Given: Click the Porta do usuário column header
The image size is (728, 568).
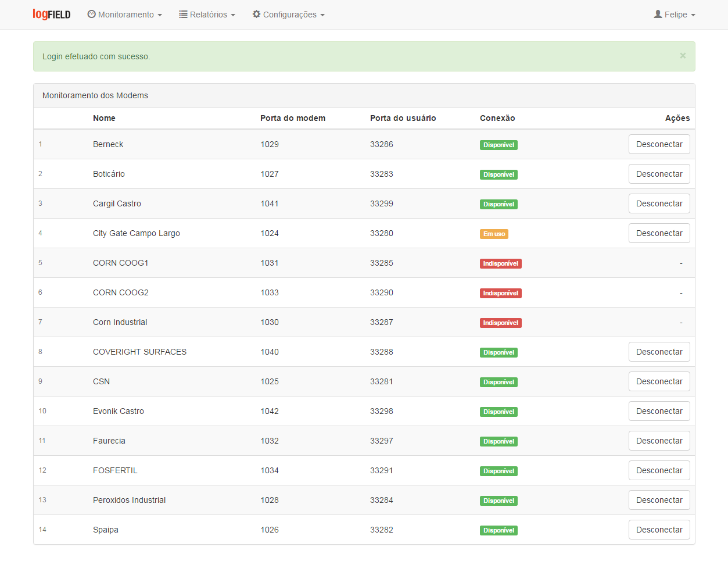Looking at the screenshot, I should click(403, 118).
